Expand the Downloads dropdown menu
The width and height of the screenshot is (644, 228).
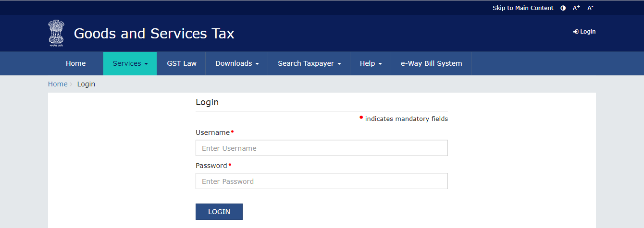[x=237, y=63]
